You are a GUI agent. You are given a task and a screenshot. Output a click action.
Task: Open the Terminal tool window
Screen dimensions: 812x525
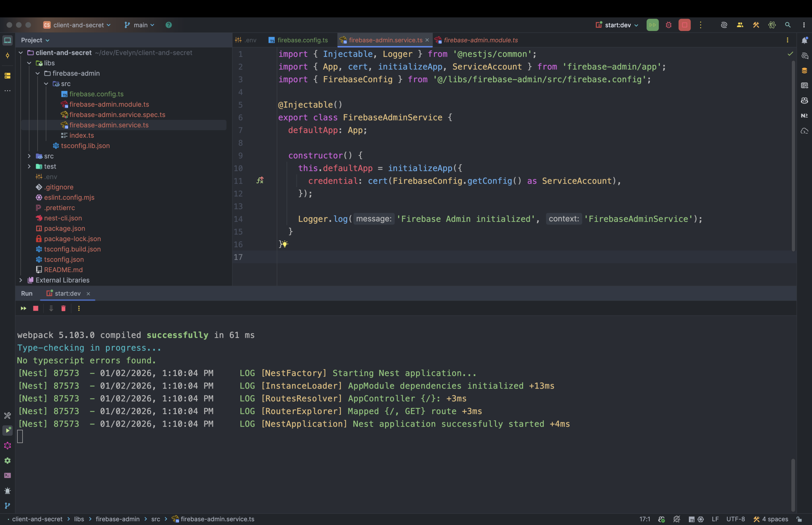point(7,476)
